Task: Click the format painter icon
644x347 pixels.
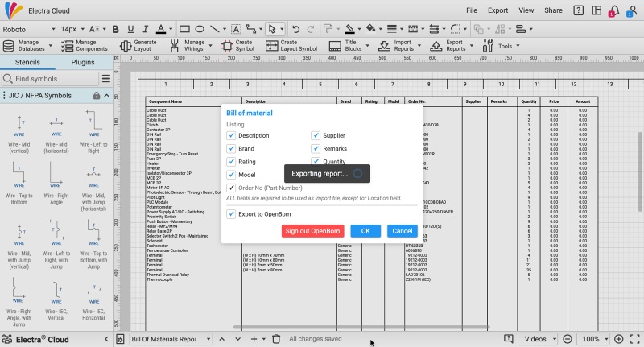Action: coord(328,29)
